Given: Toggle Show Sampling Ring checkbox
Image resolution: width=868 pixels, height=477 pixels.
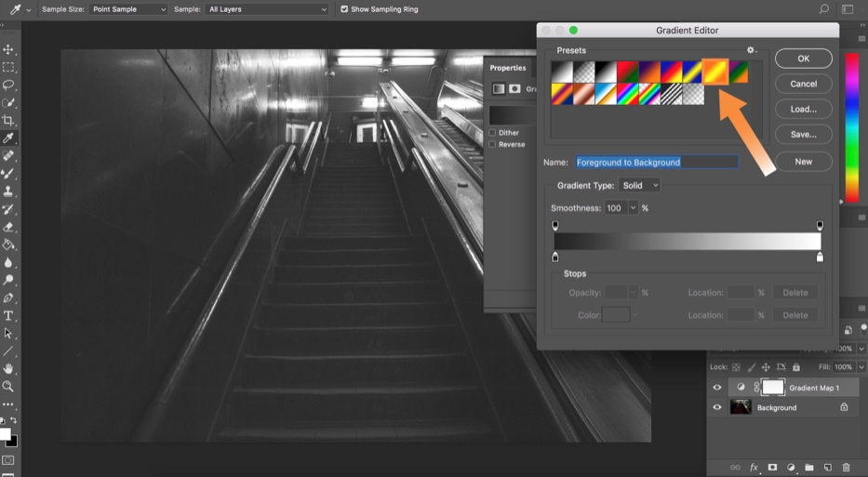Looking at the screenshot, I should (344, 9).
